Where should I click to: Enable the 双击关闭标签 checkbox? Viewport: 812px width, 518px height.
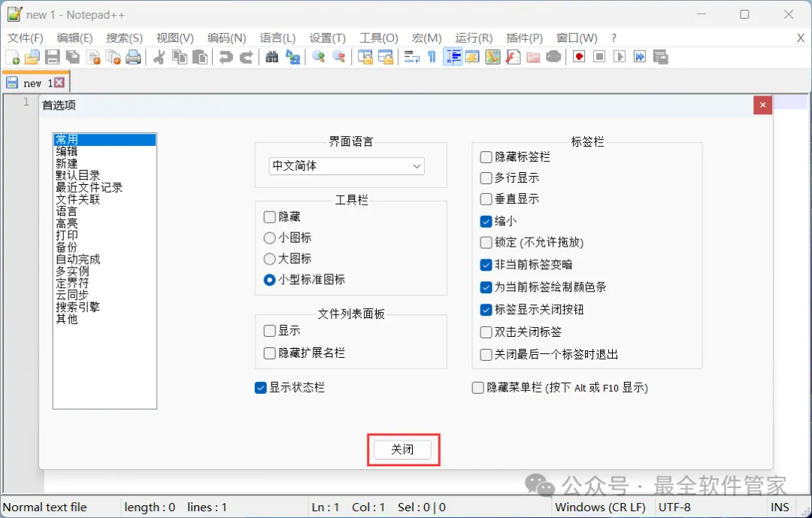point(486,332)
